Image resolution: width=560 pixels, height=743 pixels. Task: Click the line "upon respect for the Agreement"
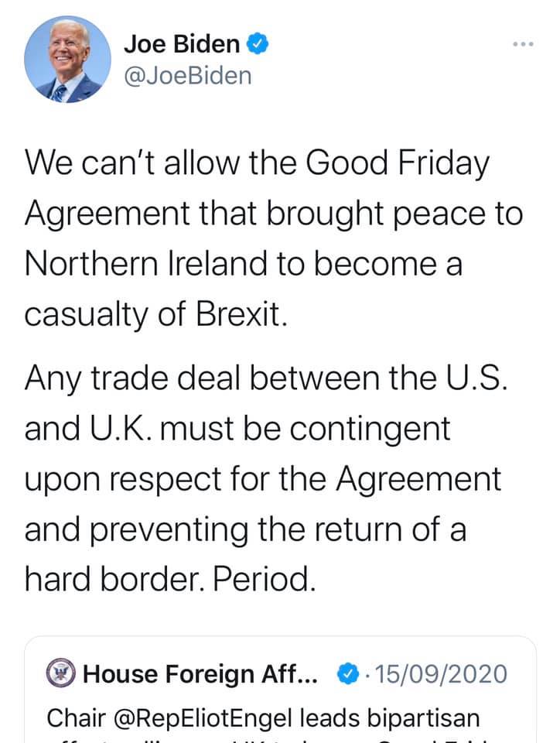point(263,480)
